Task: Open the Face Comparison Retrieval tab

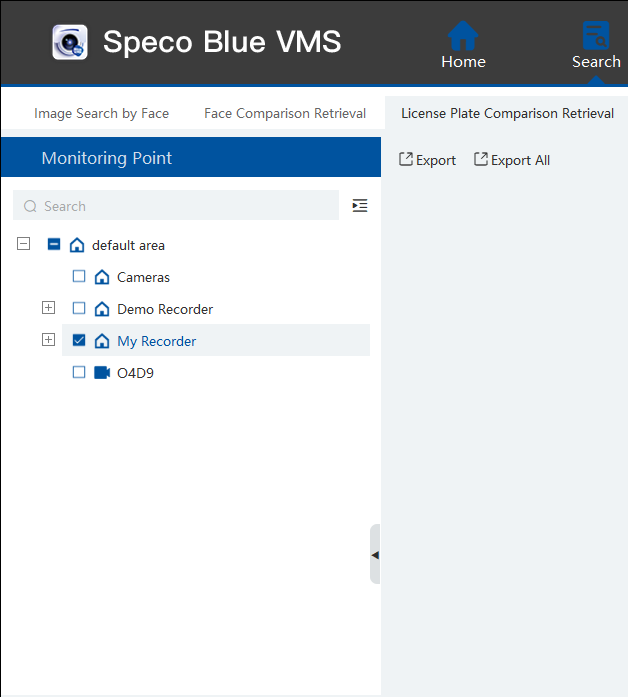Action: 285,113
